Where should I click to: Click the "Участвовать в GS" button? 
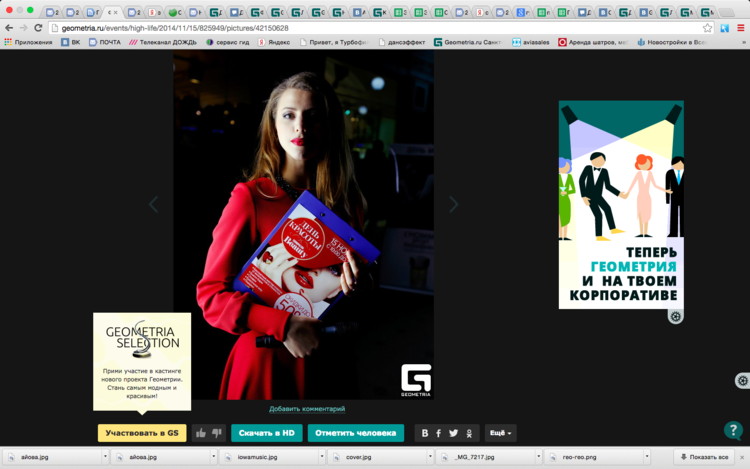pyautogui.click(x=141, y=433)
